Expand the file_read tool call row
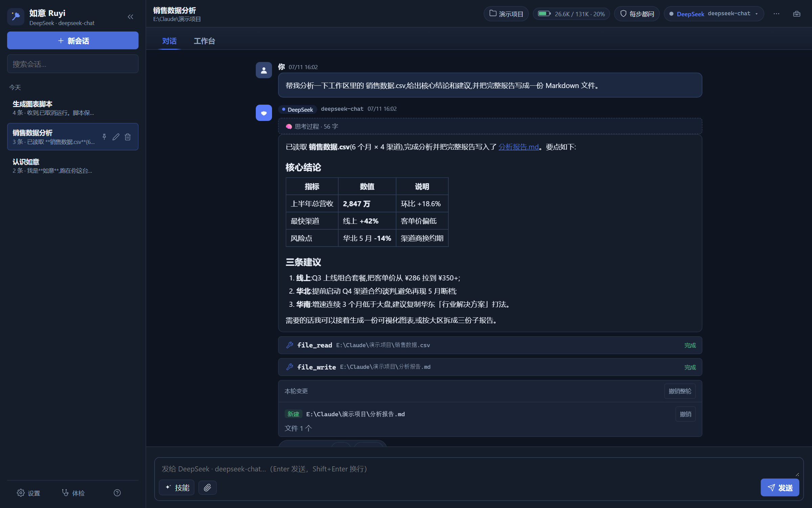The width and height of the screenshot is (812, 508). 490,345
